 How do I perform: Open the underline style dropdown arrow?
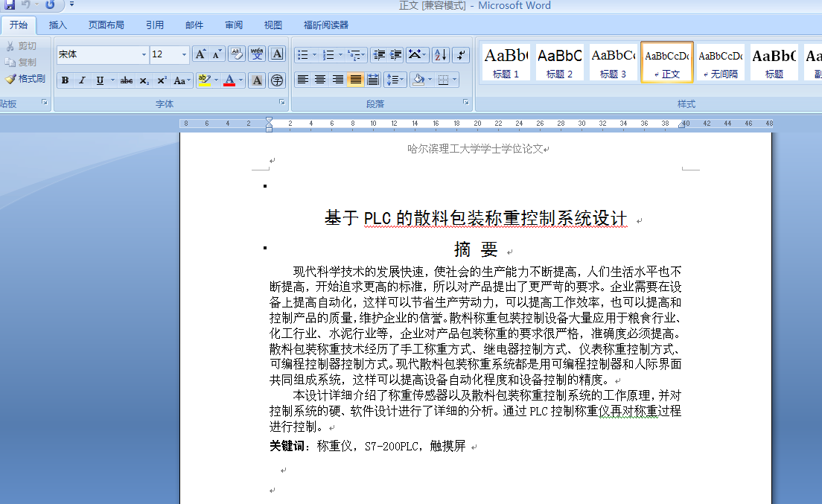[x=112, y=80]
